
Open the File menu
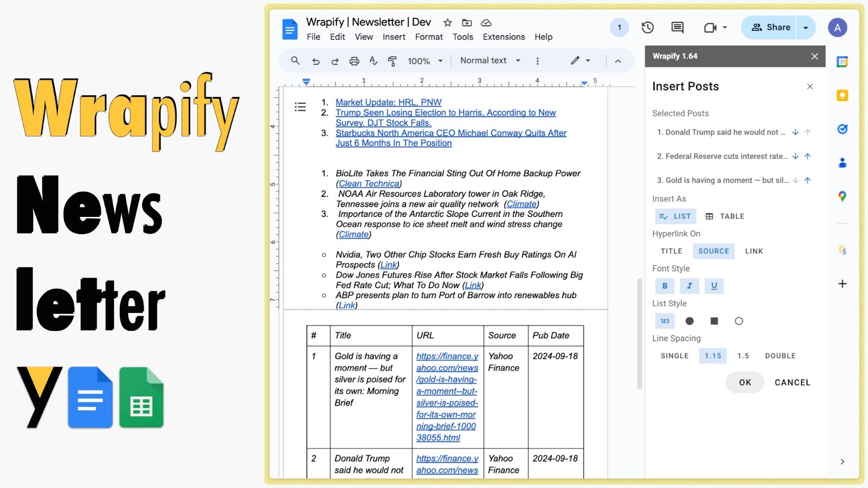[x=314, y=37]
